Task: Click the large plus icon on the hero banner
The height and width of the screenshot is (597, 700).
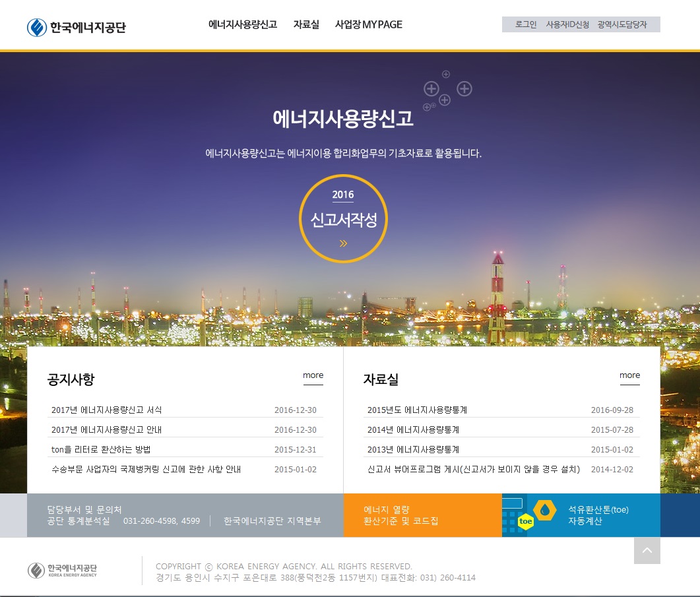Action: (x=431, y=89)
